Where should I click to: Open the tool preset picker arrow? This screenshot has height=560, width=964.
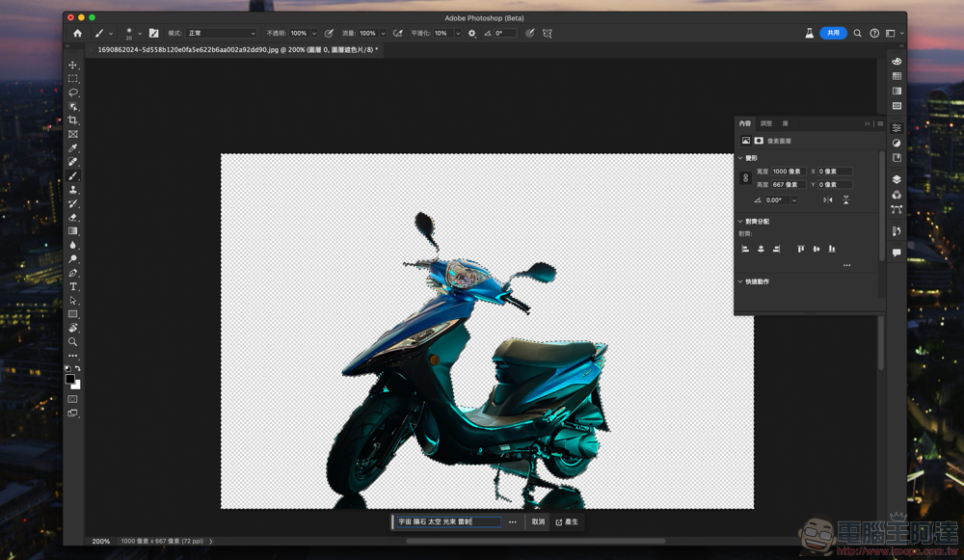[111, 33]
